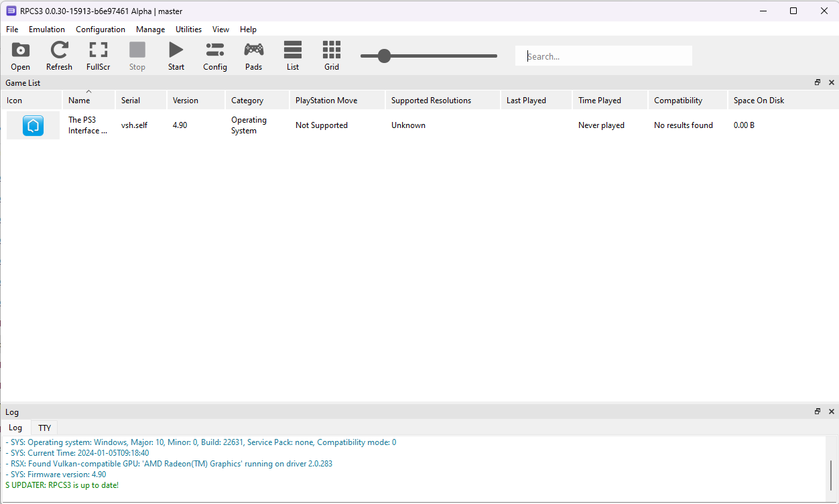Open the Manage menu
839x504 pixels.
[x=150, y=29]
